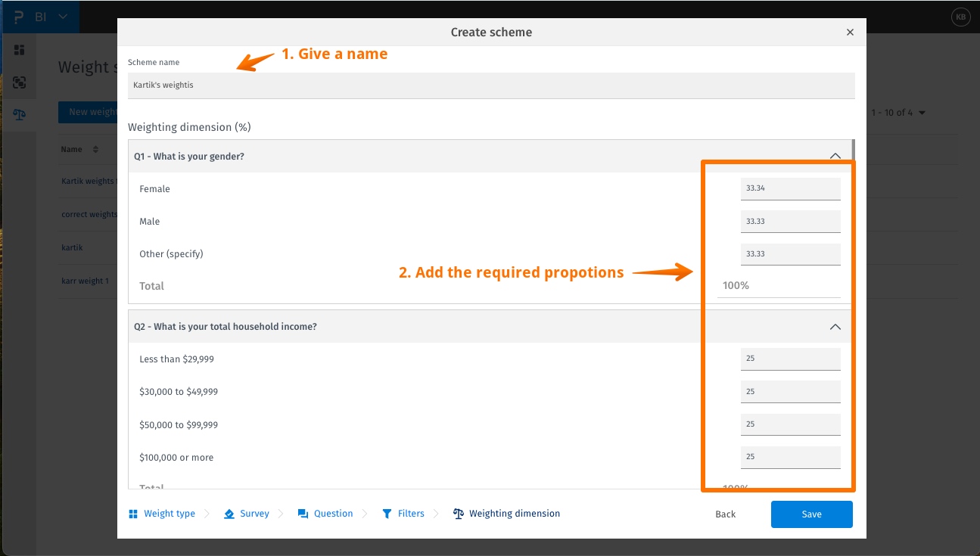Go to the Weighting dimension step
The width and height of the screenshot is (980, 556).
click(514, 514)
